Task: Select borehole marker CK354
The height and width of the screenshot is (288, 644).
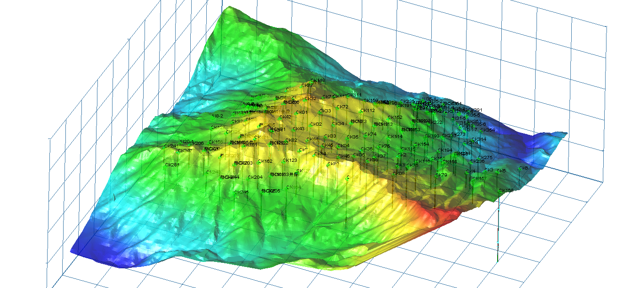Action: pyautogui.click(x=480, y=131)
